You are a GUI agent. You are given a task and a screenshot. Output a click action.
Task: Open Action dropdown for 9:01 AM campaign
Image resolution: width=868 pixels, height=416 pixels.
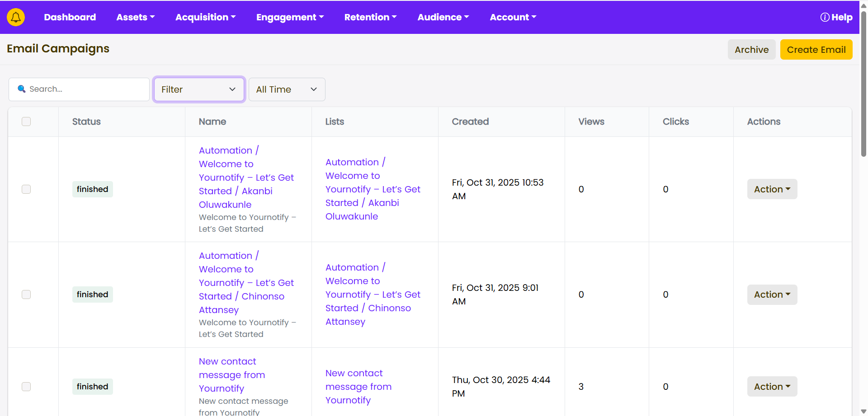click(x=772, y=294)
